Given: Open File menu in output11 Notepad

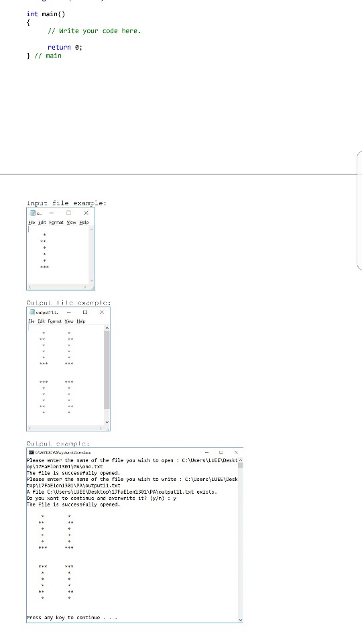Looking at the screenshot, I should 32,321.
